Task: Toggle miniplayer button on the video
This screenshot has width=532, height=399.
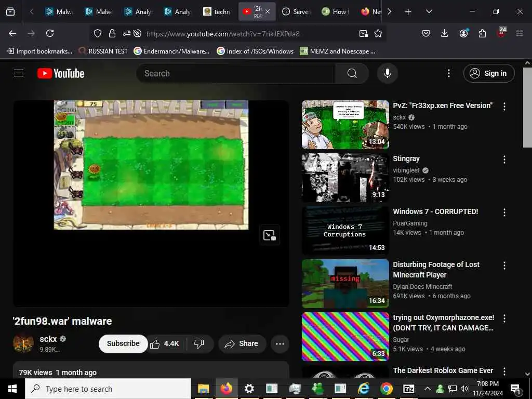Action: [x=270, y=235]
